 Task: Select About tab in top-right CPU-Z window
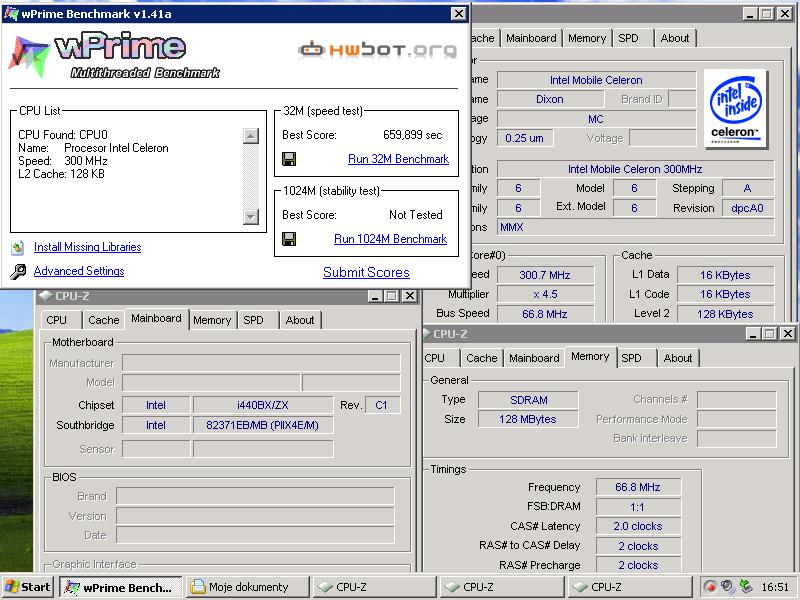(x=674, y=38)
